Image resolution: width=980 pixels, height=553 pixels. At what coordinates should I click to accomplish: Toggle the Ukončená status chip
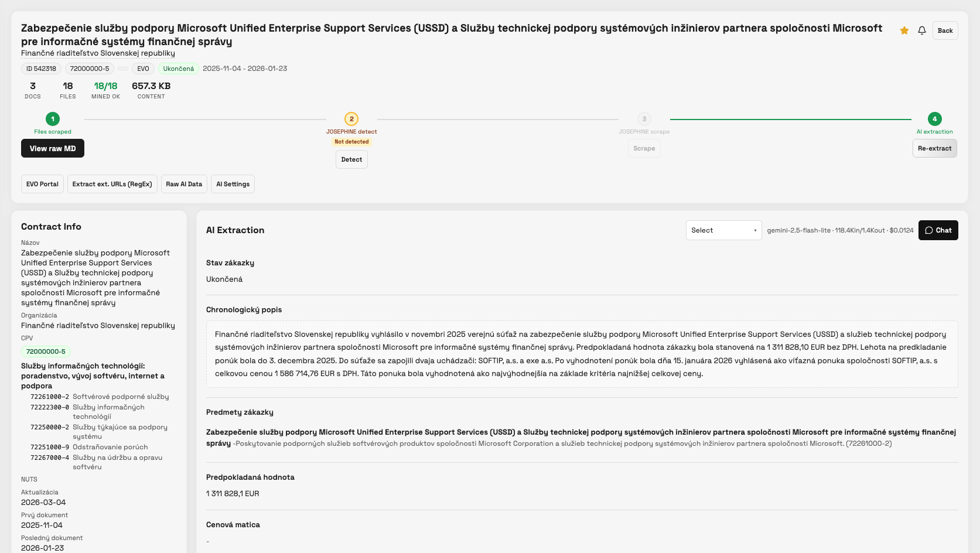[x=177, y=69]
